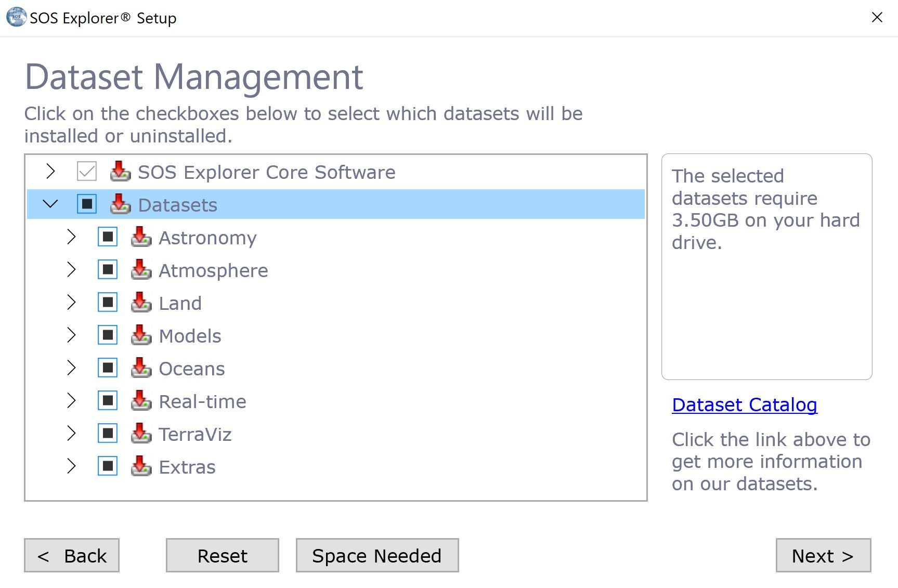The height and width of the screenshot is (588, 898).
Task: Select the Datasets row label
Action: (178, 205)
